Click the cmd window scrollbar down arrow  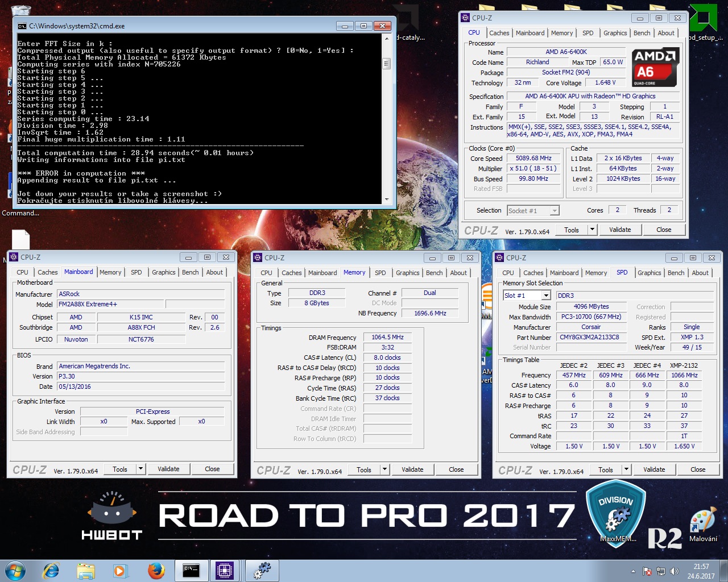[x=387, y=199]
